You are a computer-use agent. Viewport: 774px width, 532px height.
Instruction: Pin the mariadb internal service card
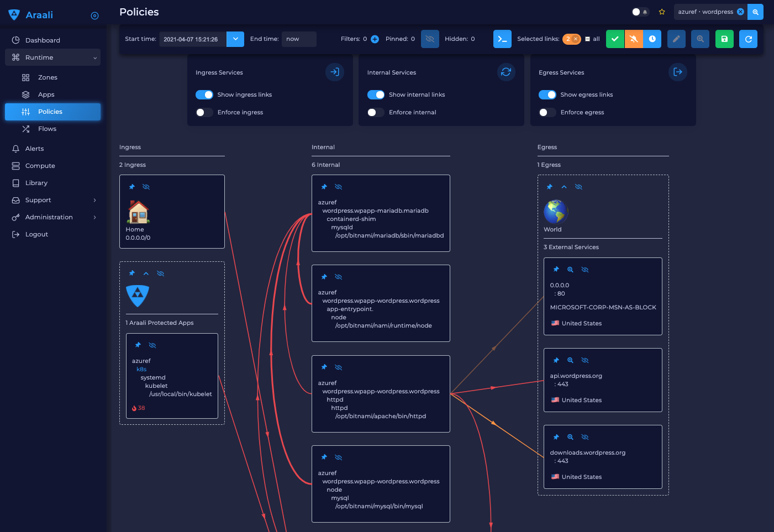pos(324,187)
